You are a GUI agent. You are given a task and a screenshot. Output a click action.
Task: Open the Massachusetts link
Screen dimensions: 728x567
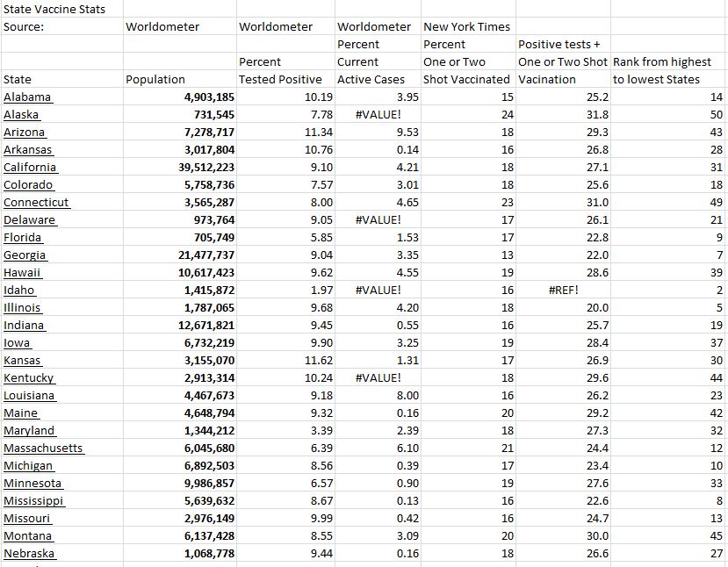pyautogui.click(x=44, y=449)
